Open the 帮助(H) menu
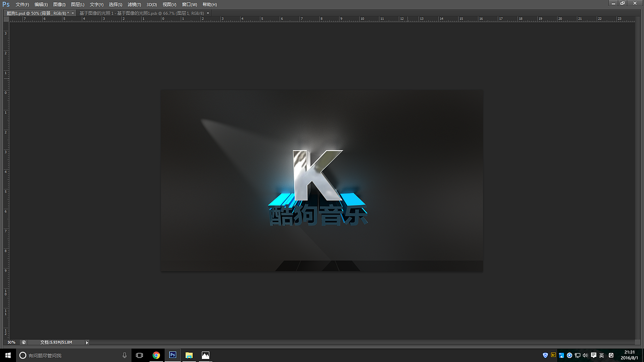Image resolution: width=644 pixels, height=362 pixels. pos(210,5)
